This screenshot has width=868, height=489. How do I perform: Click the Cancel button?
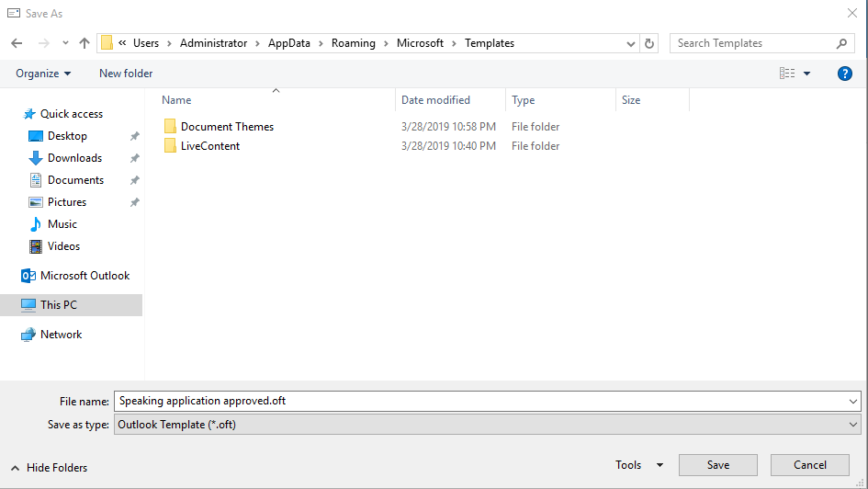coord(810,465)
